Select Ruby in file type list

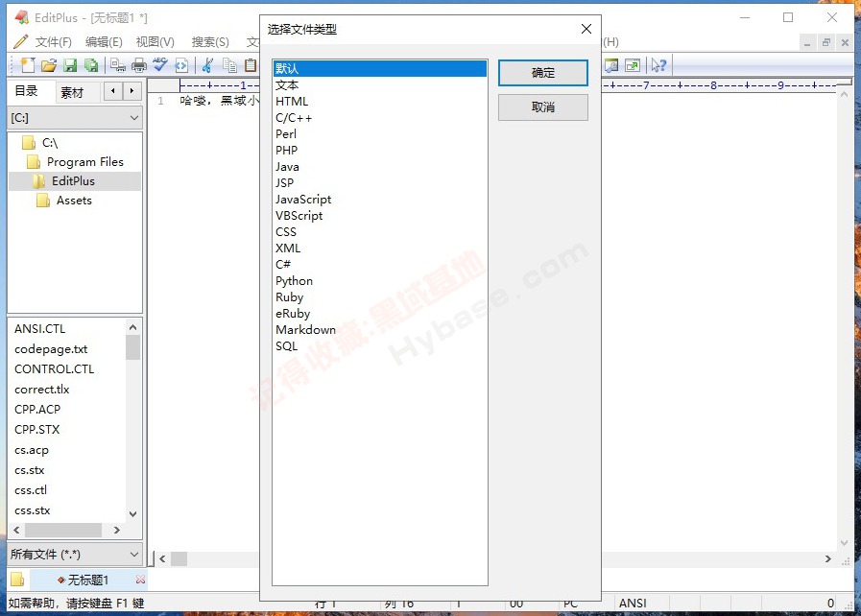(x=379, y=297)
